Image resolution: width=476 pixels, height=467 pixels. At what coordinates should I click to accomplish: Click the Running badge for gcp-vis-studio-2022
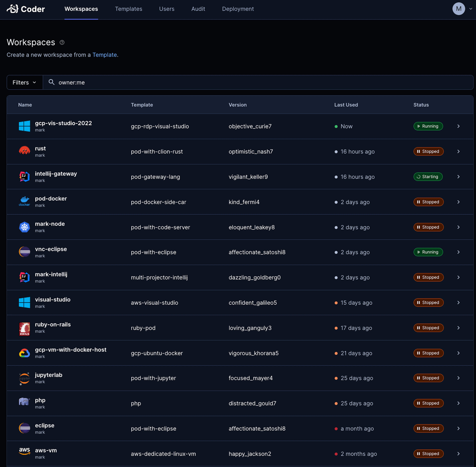428,126
